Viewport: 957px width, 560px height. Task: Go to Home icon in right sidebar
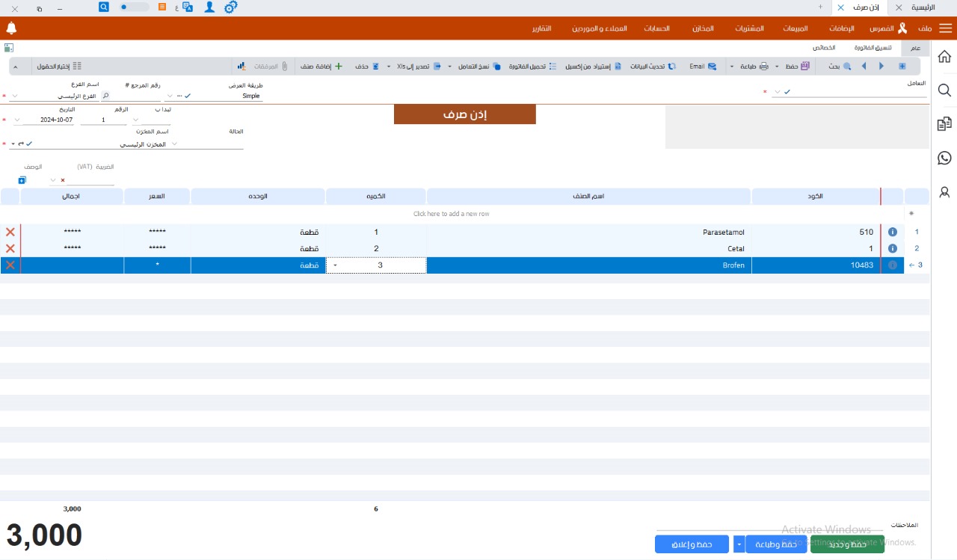point(944,57)
